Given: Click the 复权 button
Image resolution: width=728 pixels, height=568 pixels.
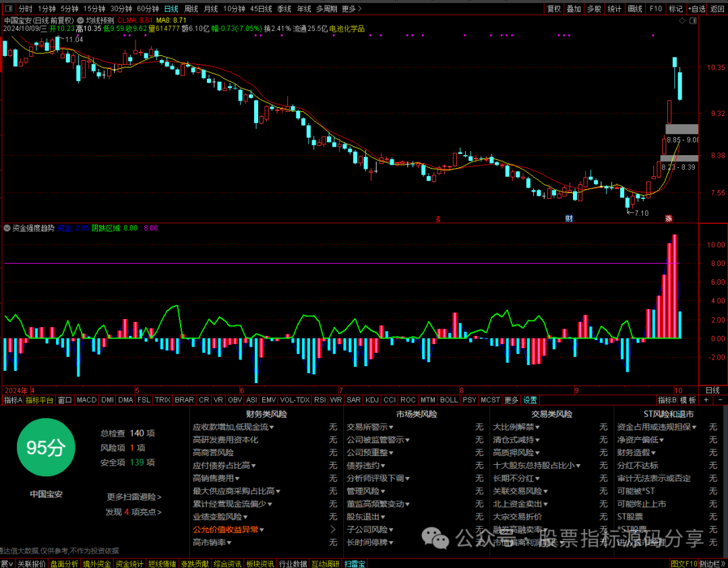Looking at the screenshot, I should pos(554,9).
